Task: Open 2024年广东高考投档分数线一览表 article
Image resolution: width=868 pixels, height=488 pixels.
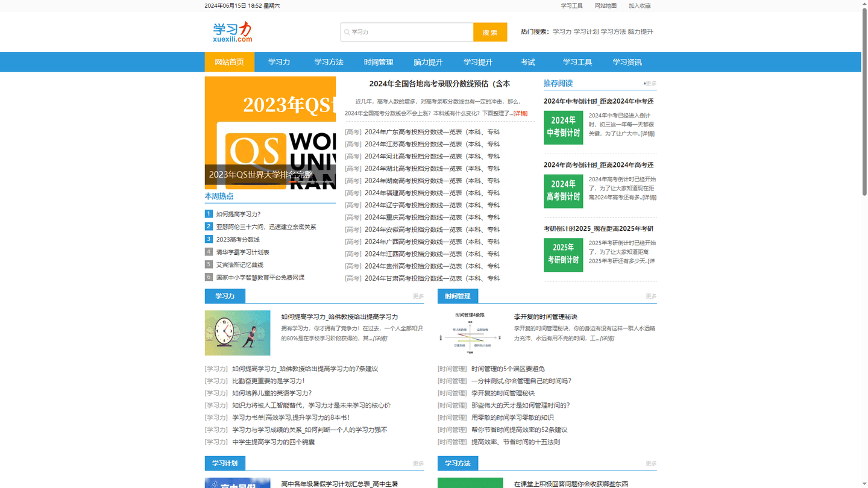Action: 432,132
